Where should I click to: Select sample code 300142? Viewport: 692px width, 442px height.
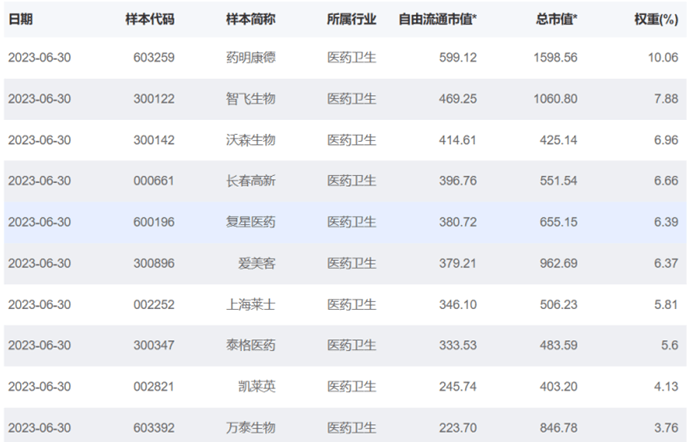pos(154,140)
